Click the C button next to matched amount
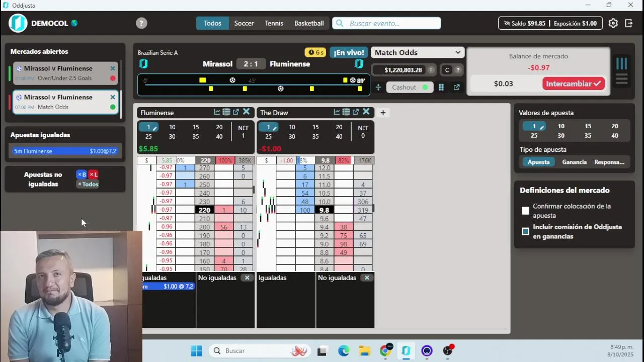 pyautogui.click(x=447, y=70)
